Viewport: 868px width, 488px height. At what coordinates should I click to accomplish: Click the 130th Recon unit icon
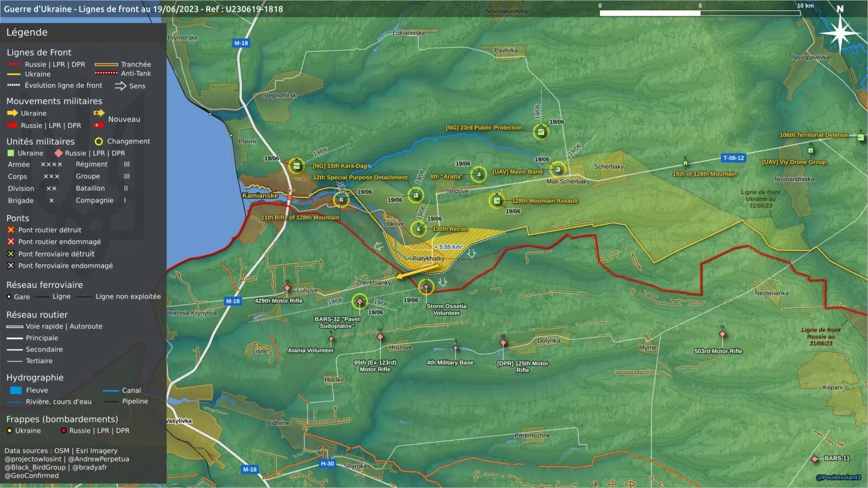tap(418, 229)
